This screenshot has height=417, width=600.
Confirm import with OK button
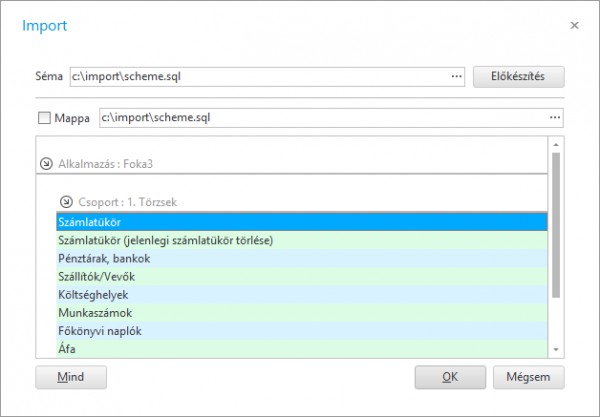(x=450, y=377)
